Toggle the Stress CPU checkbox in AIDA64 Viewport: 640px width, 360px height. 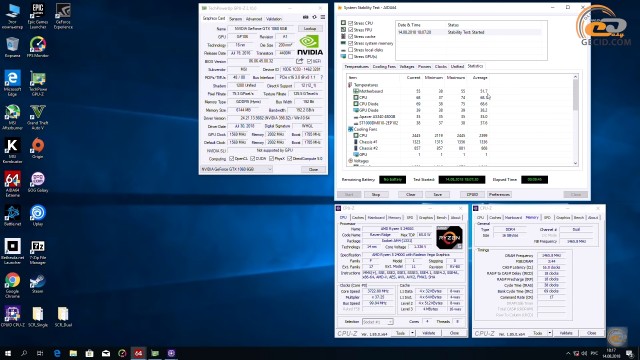point(351,23)
